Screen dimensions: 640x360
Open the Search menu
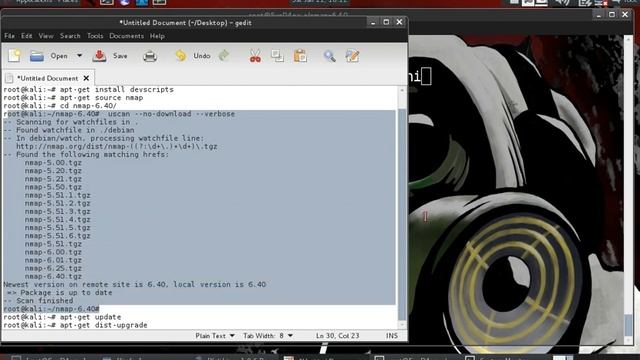click(70, 36)
